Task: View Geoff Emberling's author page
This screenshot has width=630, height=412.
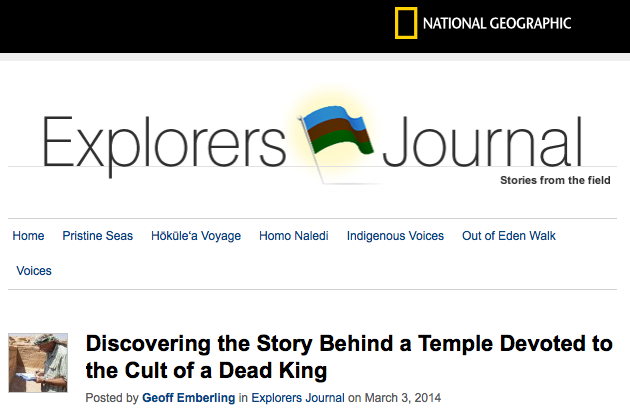Action: [188, 398]
